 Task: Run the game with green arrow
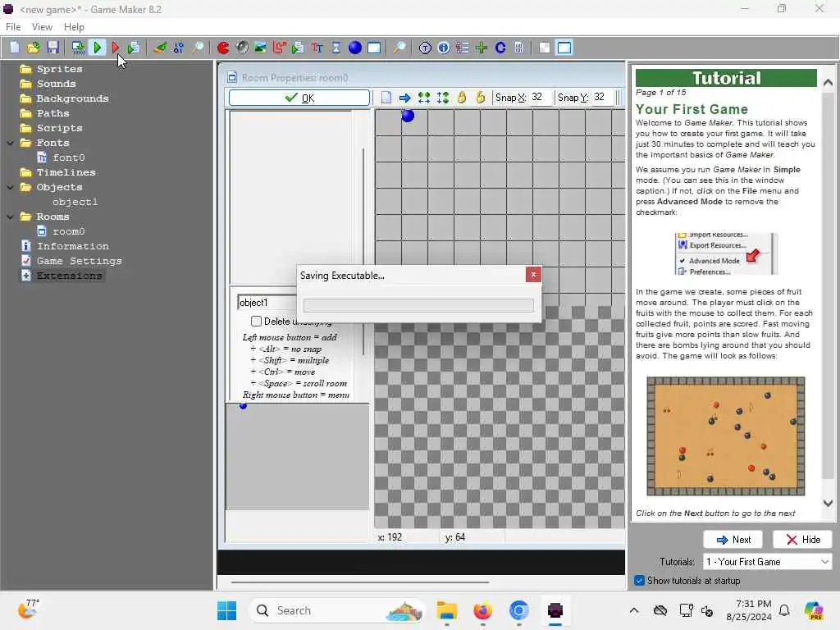pyautogui.click(x=97, y=48)
